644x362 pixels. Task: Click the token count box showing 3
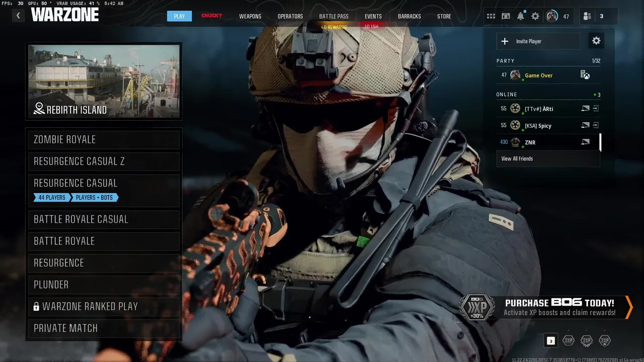click(x=550, y=341)
